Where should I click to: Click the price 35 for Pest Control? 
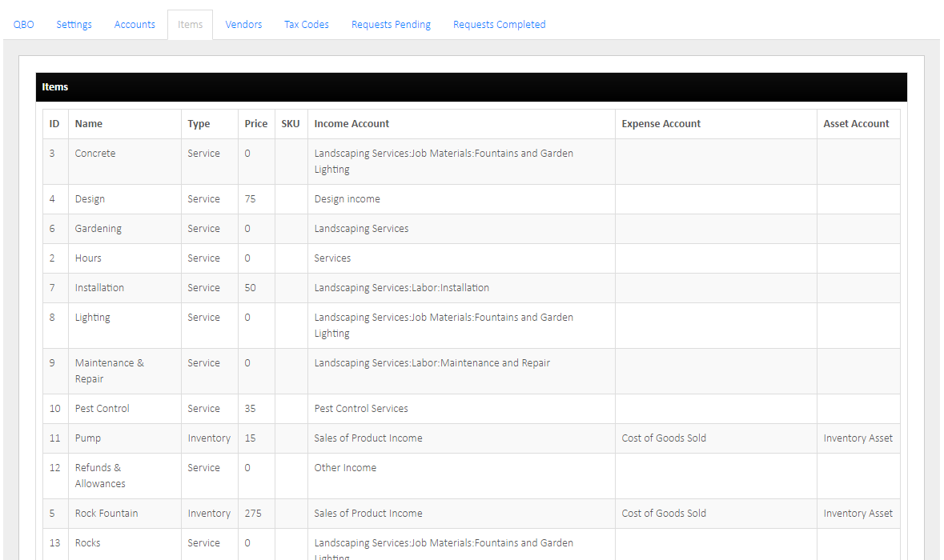(250, 409)
